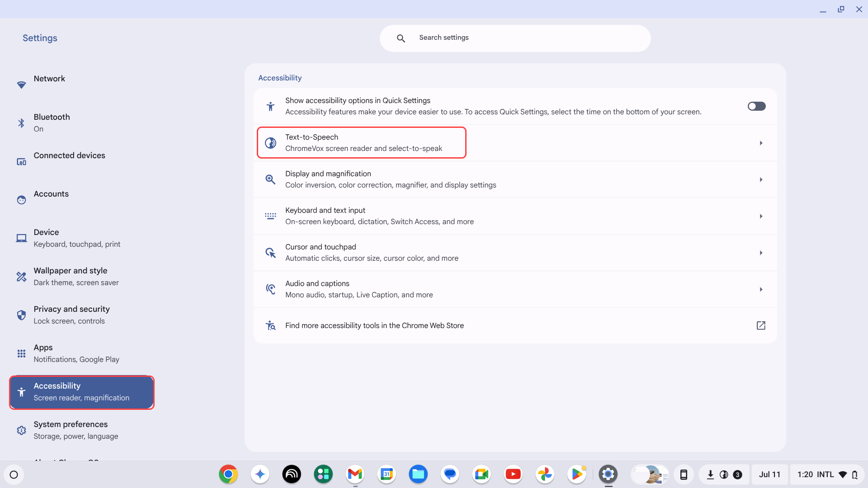Click the Audio and captions ear icon

(270, 289)
